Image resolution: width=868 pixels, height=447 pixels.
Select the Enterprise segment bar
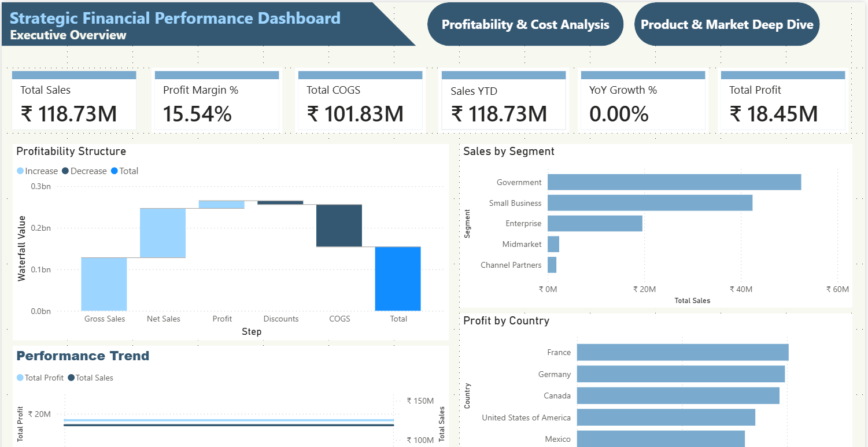pos(594,224)
